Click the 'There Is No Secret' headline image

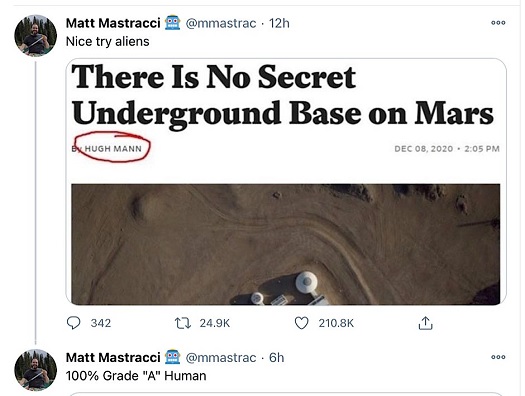(282, 95)
